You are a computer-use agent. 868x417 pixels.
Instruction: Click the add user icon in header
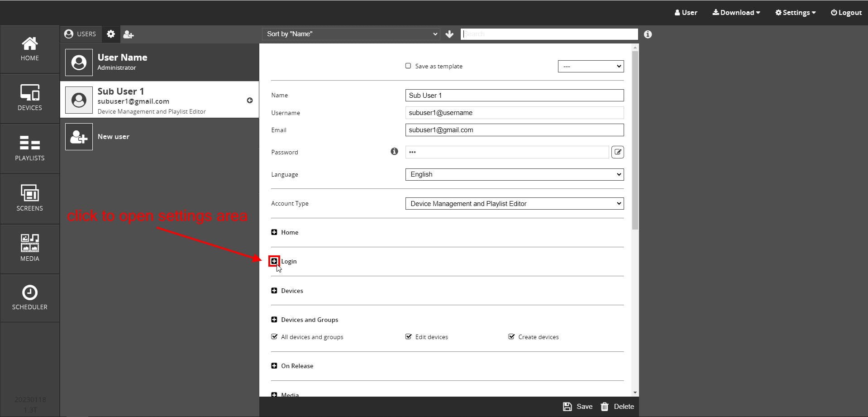[x=129, y=34]
